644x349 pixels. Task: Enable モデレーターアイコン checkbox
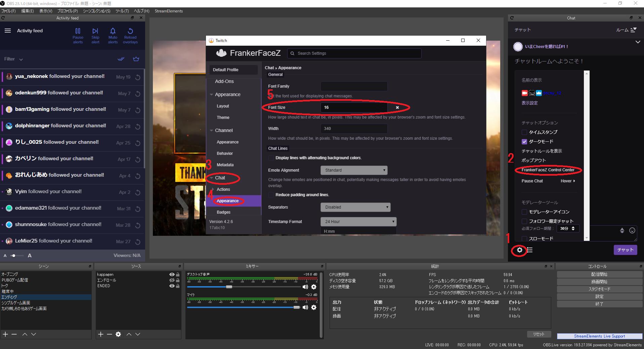coord(524,212)
